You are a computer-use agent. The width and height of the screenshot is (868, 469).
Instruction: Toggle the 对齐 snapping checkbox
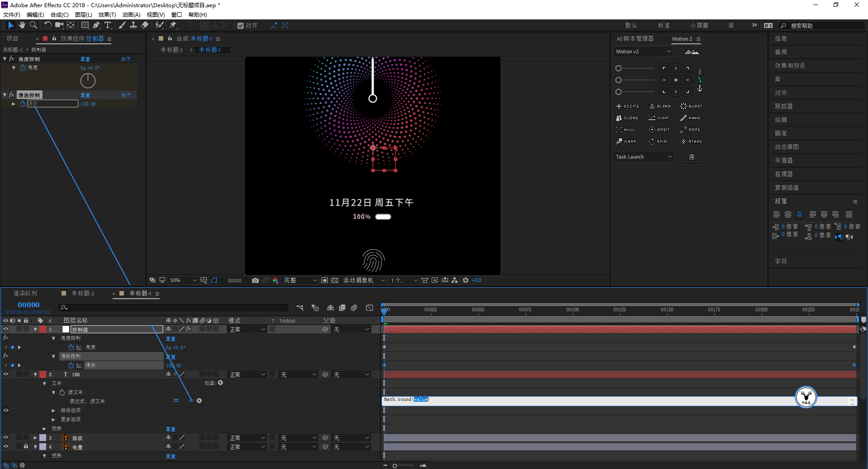coord(241,26)
